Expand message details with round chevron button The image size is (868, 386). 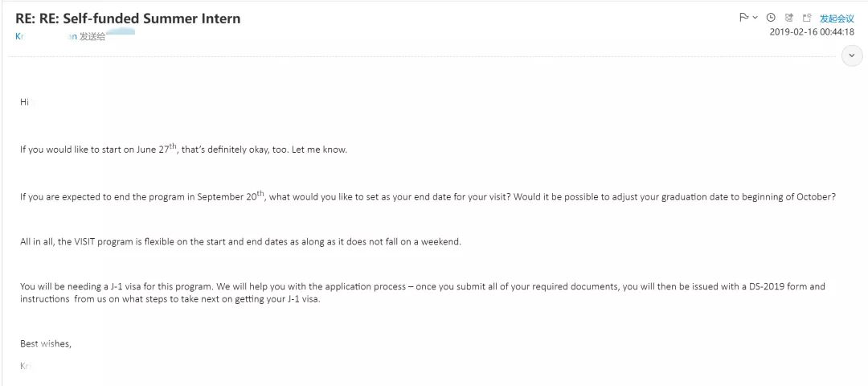[852, 56]
